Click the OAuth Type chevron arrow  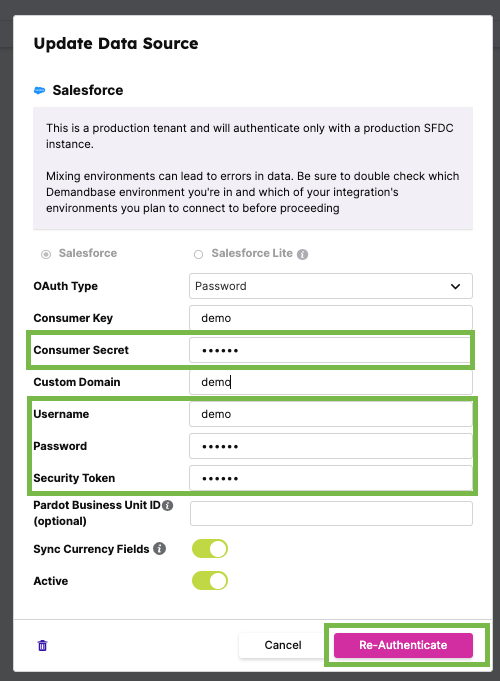point(455,287)
